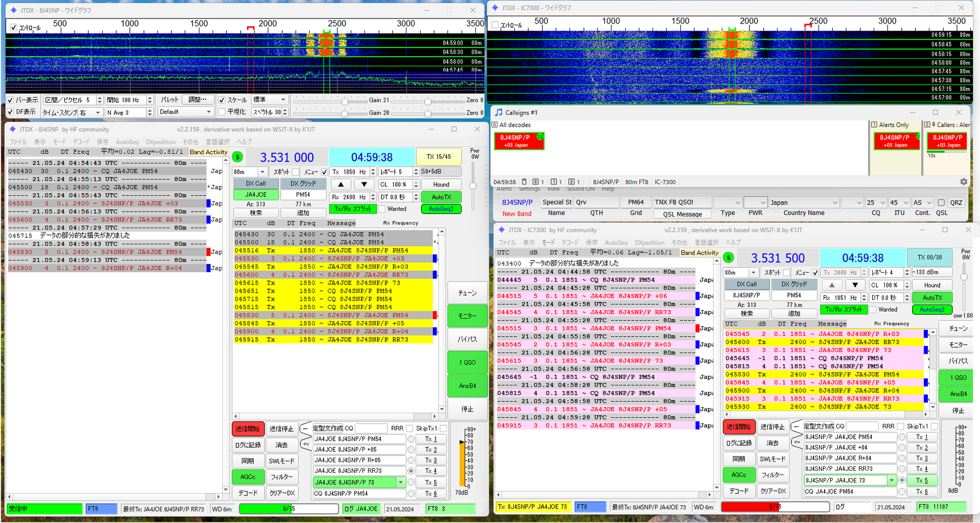Open the DXpedition menu in IC7300 window
This screenshot has height=523, width=980.
pyautogui.click(x=649, y=243)
